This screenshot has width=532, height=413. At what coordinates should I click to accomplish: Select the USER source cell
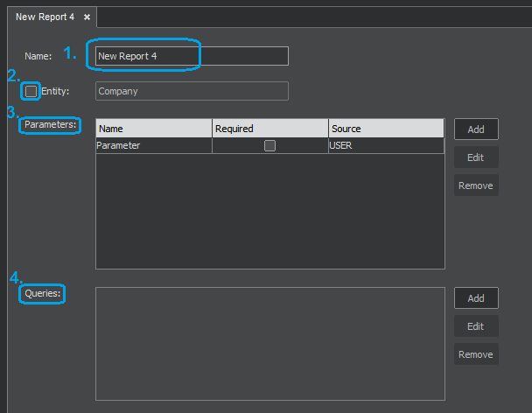[386, 145]
